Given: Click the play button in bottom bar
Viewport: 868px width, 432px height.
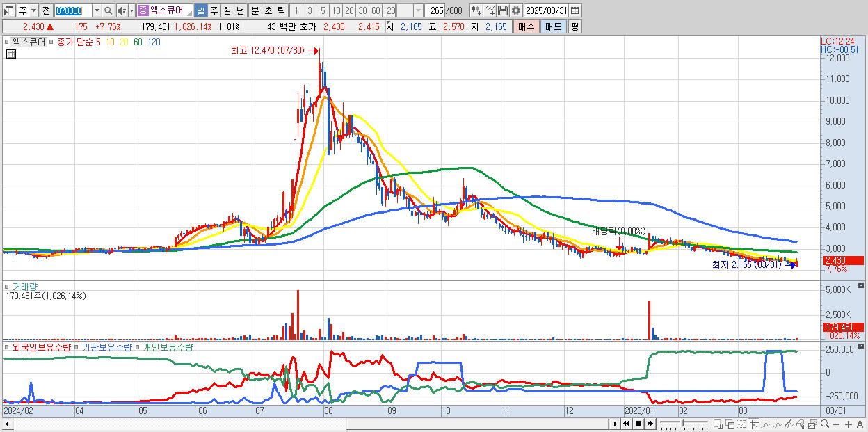Looking at the screenshot, I should pyautogui.click(x=616, y=424).
